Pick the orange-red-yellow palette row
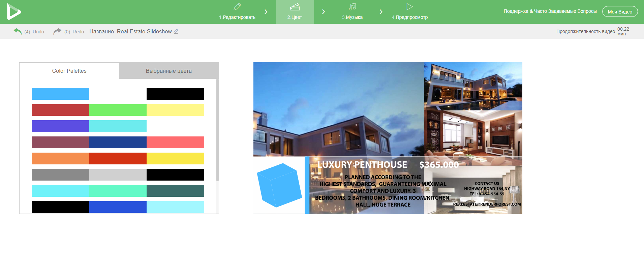The image size is (644, 253). tap(118, 158)
